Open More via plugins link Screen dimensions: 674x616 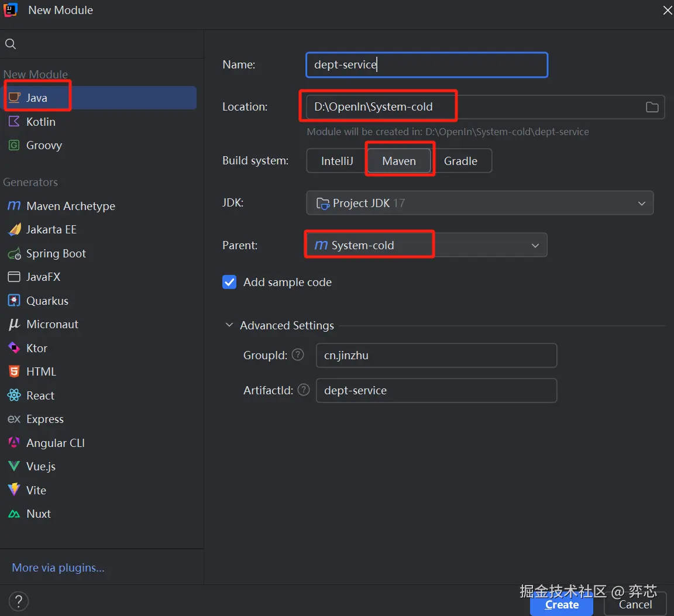click(x=58, y=568)
